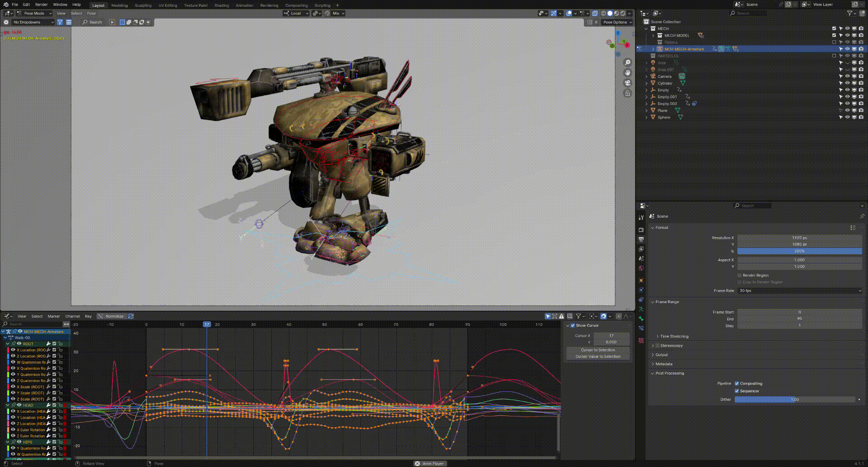Open the File menu
Image resolution: width=868 pixels, height=467 pixels.
pos(15,5)
